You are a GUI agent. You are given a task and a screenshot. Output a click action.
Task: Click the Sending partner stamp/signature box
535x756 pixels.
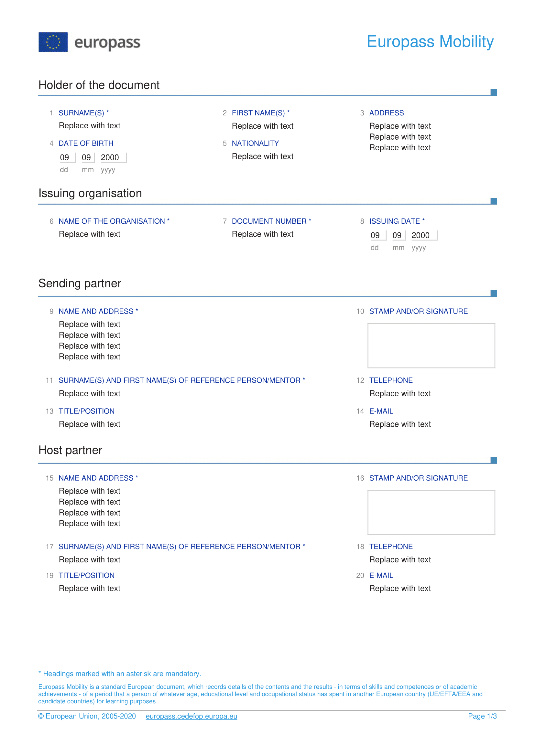(431, 346)
